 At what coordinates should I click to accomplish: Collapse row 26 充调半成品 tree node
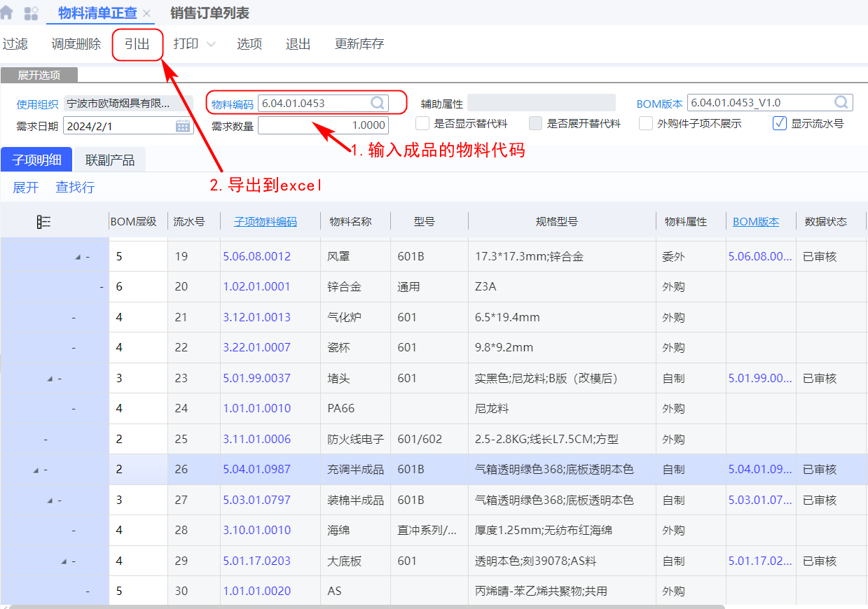[36, 470]
